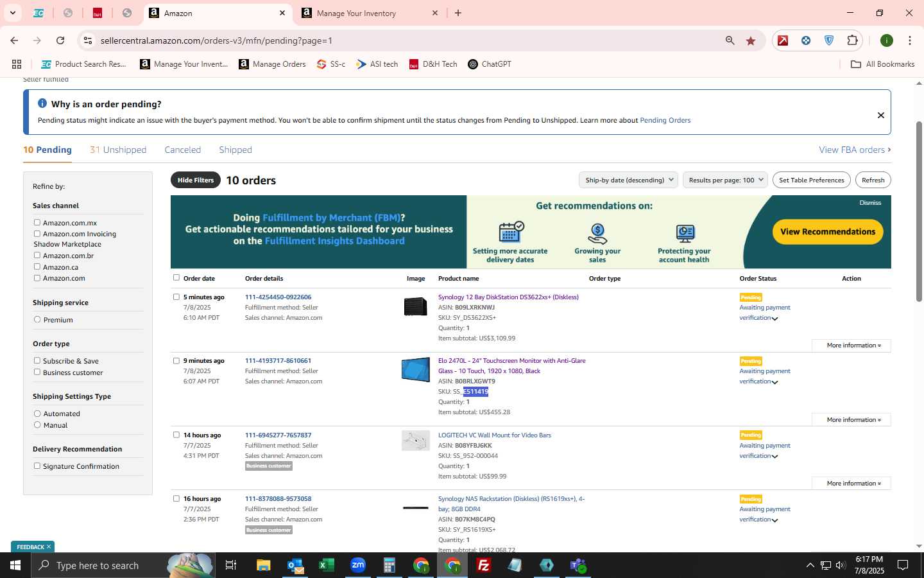Click the Refresh orders button
Viewport: 924px width, 578px height.
[873, 180]
